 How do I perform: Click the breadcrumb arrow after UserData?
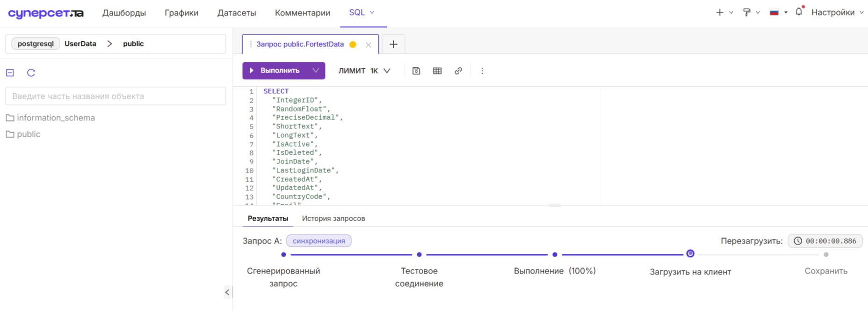click(109, 44)
